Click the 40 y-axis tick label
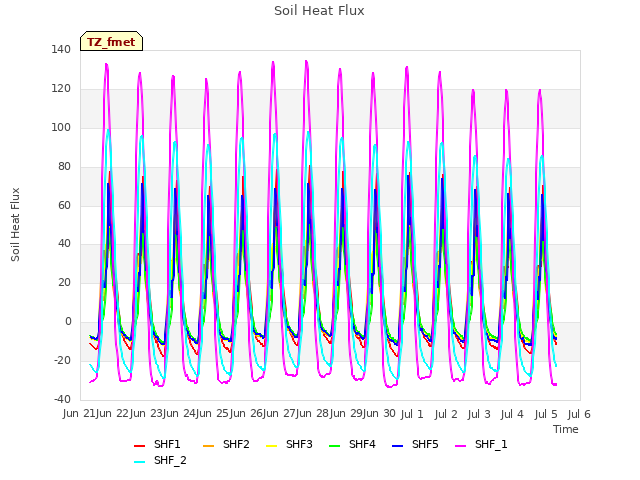 (x=64, y=244)
